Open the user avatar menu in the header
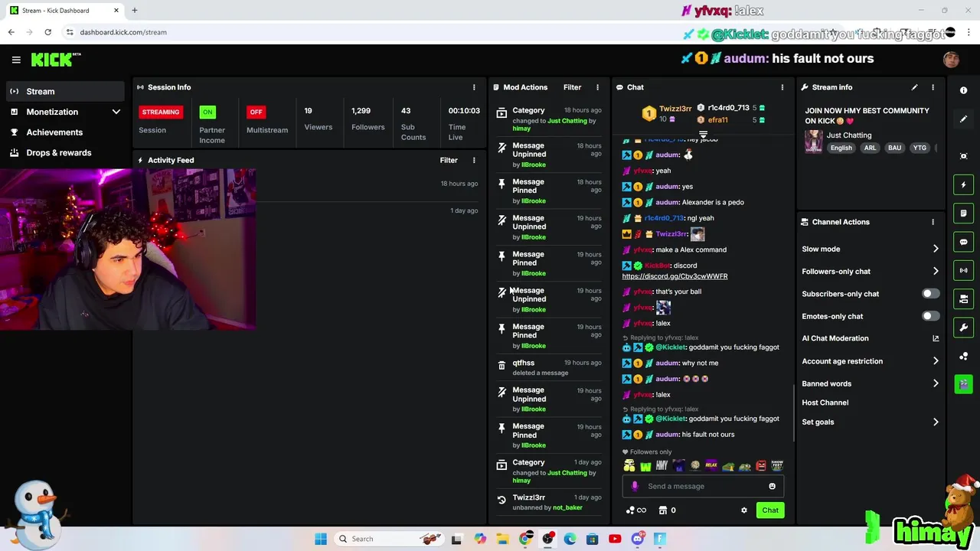 click(951, 60)
